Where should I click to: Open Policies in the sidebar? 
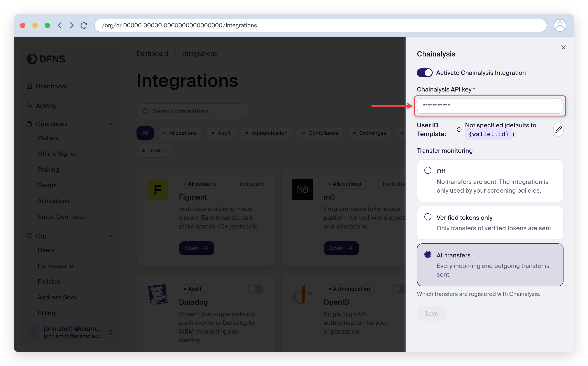coord(49,282)
